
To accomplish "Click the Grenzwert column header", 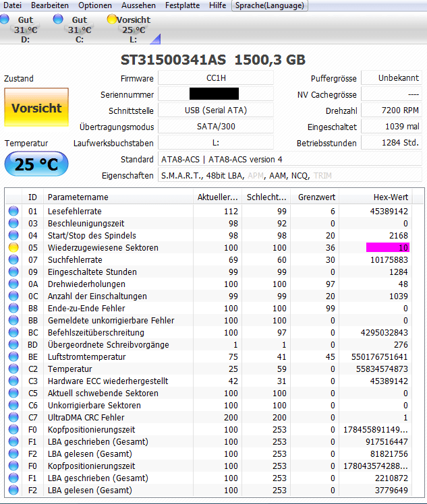I will coord(315,197).
